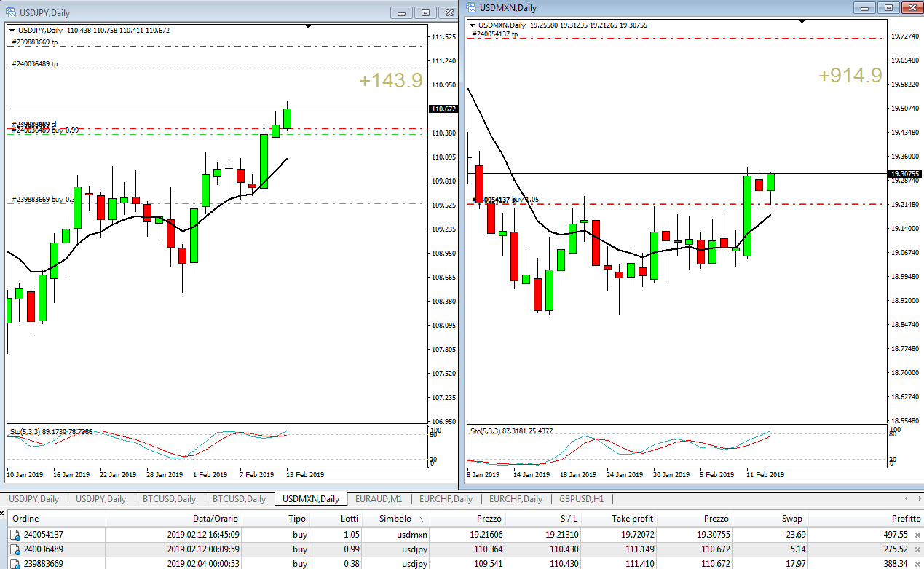924x569 pixels.
Task: Maximize the USDJPY,Daily chart window
Action: (426, 12)
